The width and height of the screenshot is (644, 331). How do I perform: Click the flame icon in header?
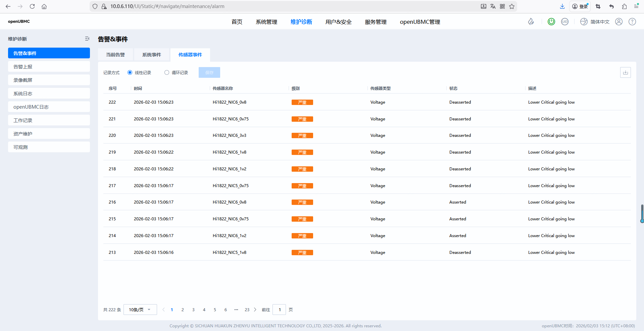531,22
